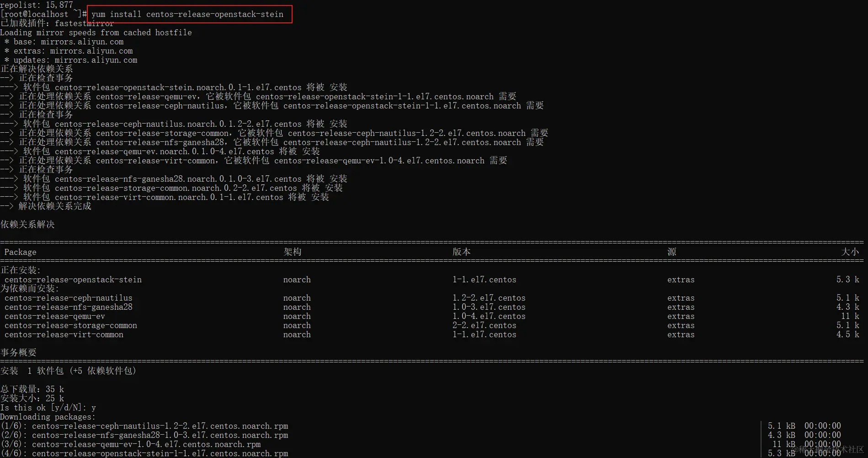
Task: Select the 'Loading mirror speeds from cached hostfile' line
Action: [x=96, y=32]
